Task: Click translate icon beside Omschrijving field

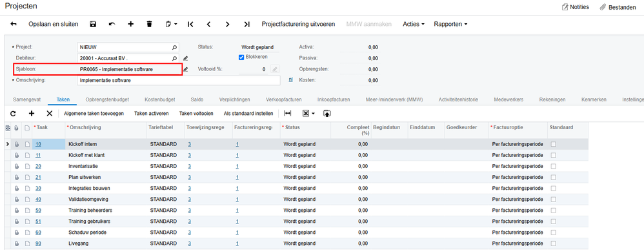Action: (291, 80)
